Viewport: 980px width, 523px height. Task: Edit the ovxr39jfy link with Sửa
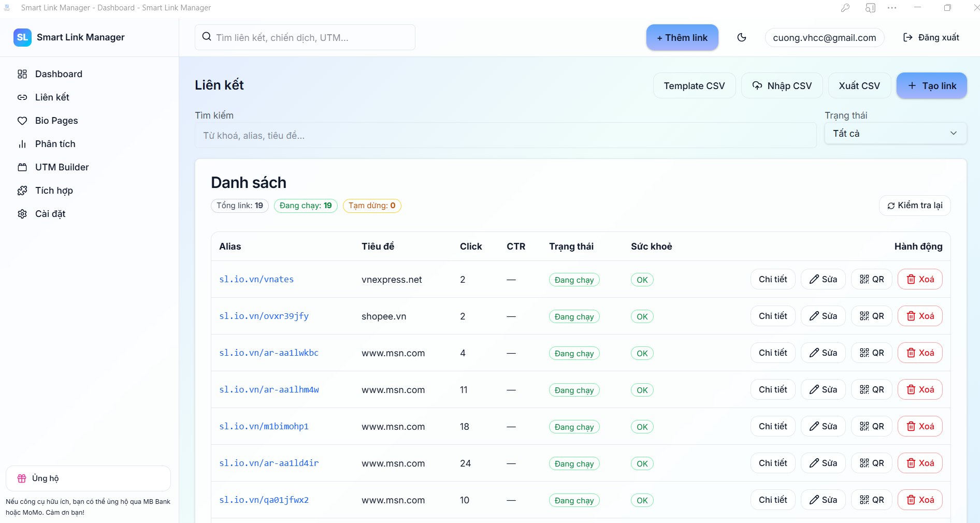[823, 316]
